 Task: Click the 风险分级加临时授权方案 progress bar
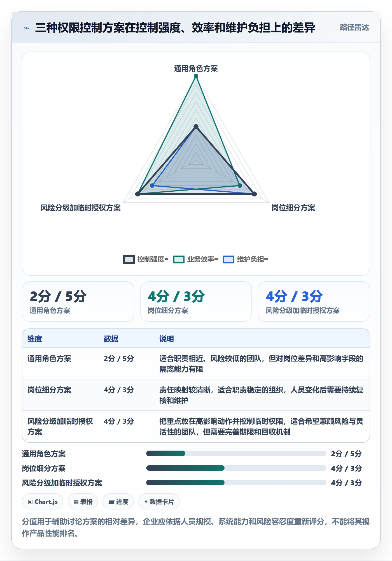(x=236, y=483)
